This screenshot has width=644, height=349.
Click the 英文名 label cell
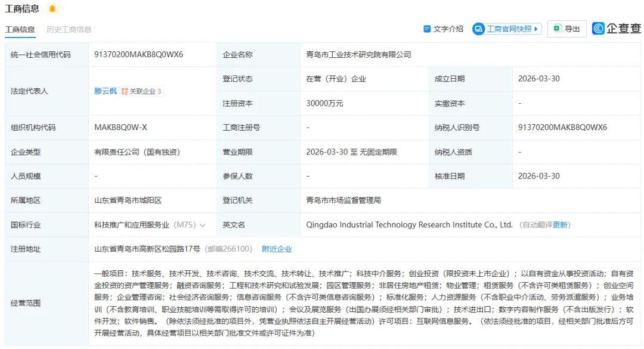258,225
